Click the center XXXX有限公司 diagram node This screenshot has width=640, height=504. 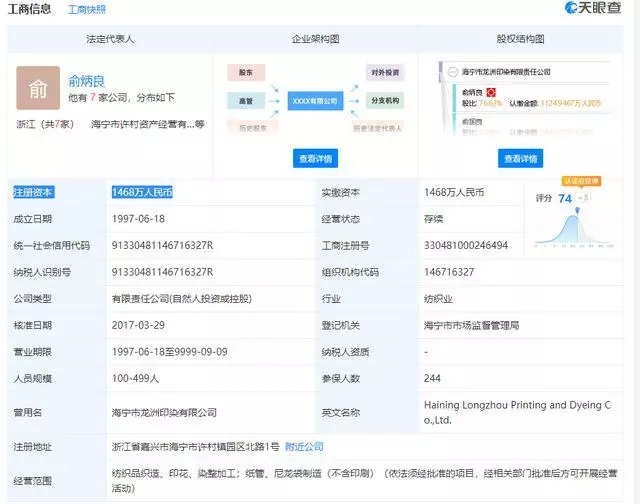pos(314,101)
